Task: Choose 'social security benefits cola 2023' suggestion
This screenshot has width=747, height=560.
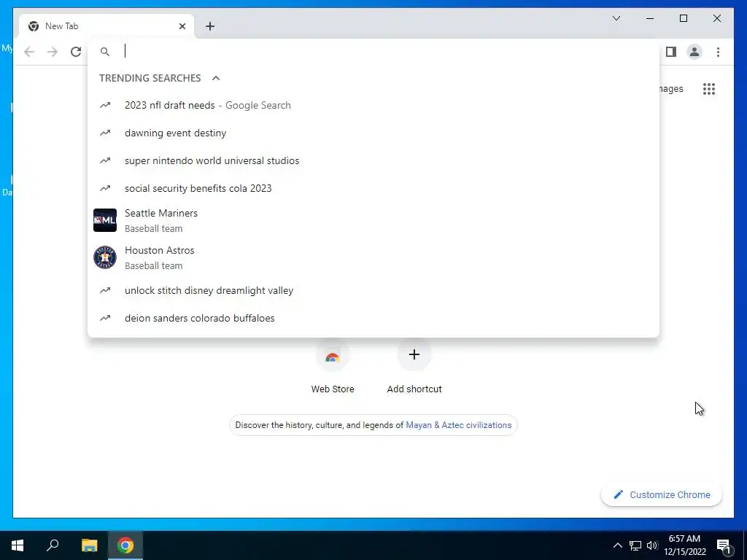Action: pos(373,188)
